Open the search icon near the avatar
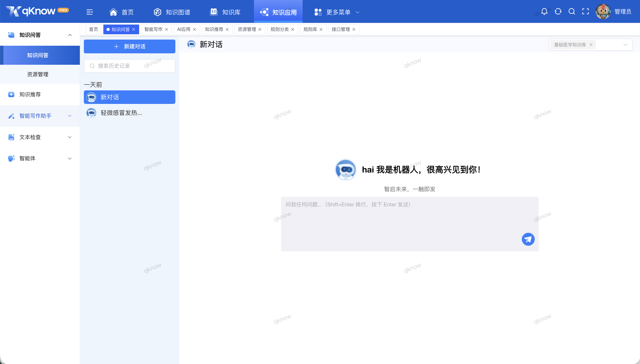Viewport: 640px width, 364px height. point(572,11)
